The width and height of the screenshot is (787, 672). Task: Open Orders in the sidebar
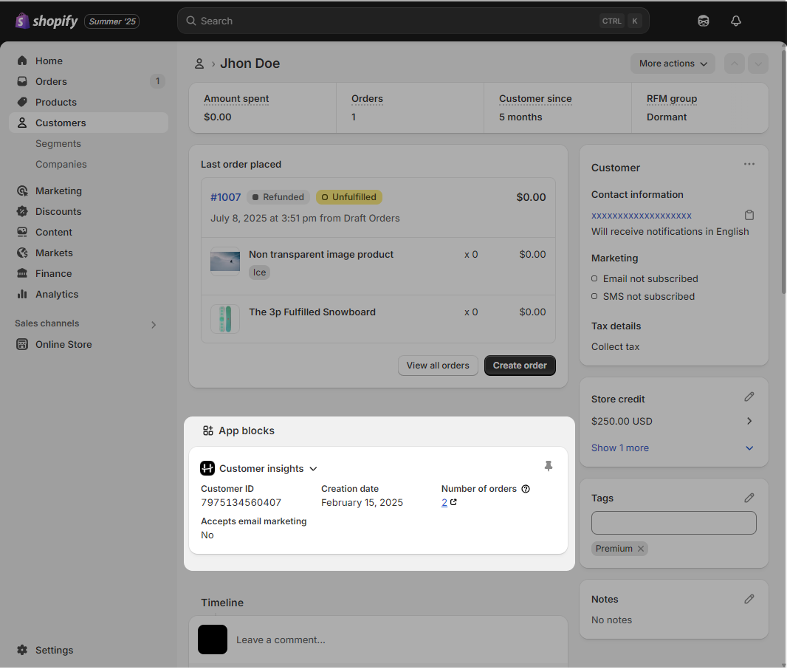coord(51,81)
